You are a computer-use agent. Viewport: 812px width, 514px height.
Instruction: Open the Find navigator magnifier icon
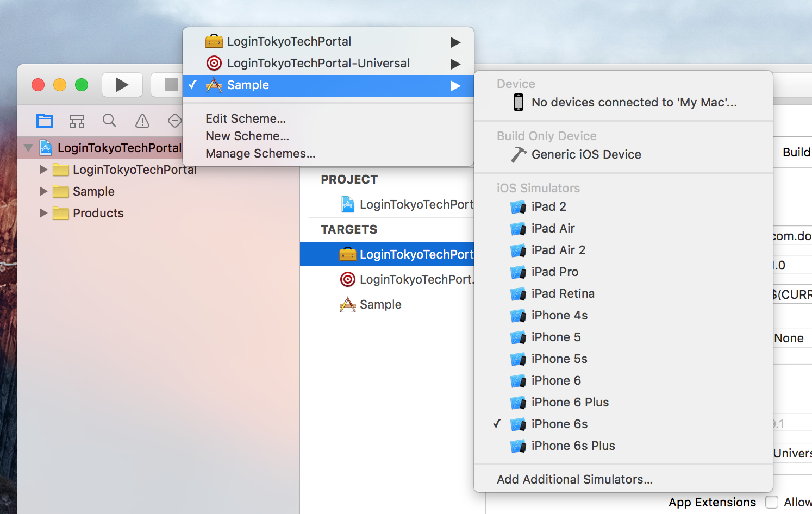point(109,121)
